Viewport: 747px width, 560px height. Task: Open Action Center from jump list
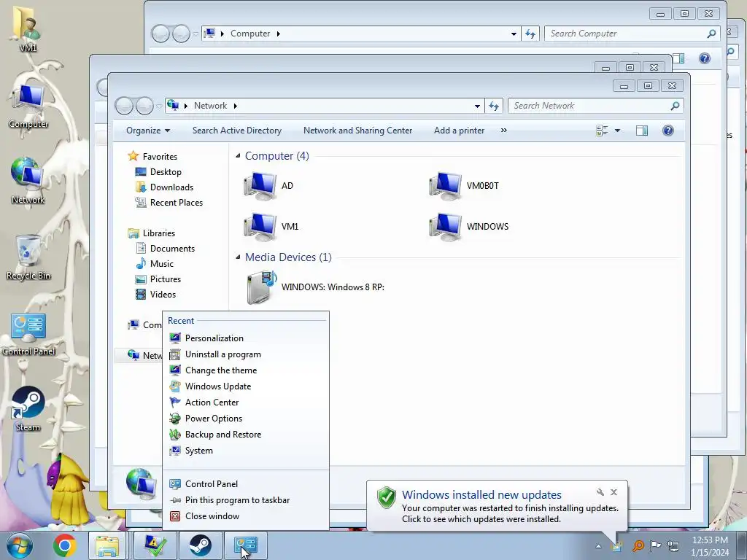pyautogui.click(x=246, y=402)
